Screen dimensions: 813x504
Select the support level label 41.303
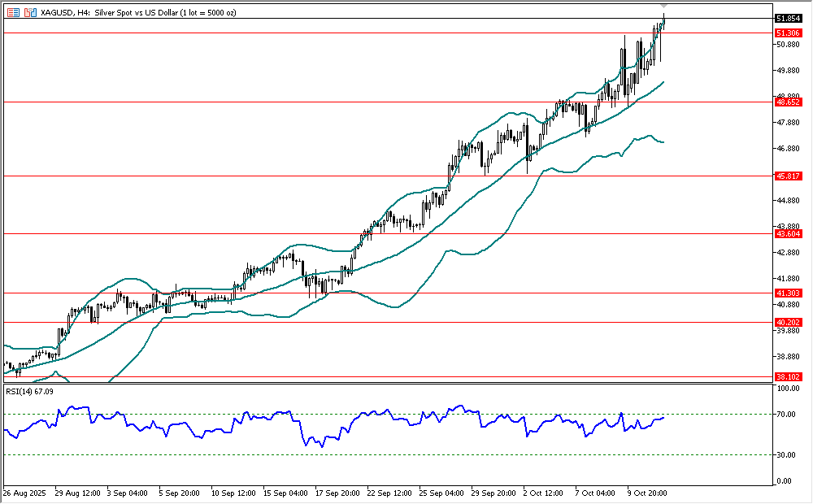coord(787,293)
